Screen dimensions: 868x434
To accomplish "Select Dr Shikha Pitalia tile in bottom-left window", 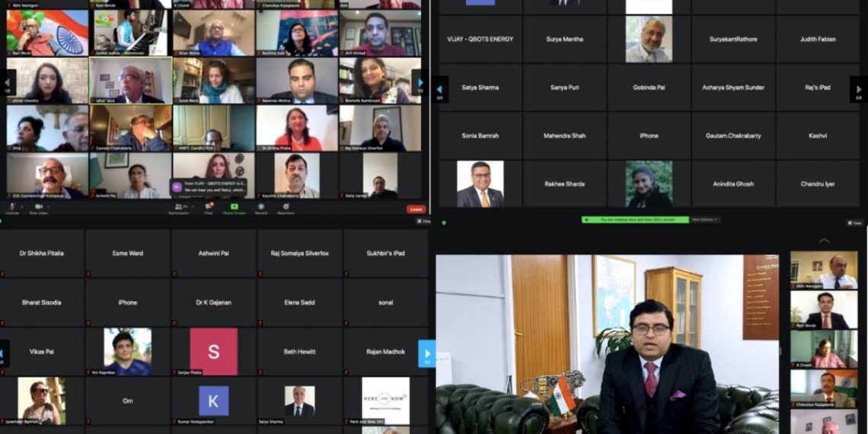I will [x=42, y=254].
